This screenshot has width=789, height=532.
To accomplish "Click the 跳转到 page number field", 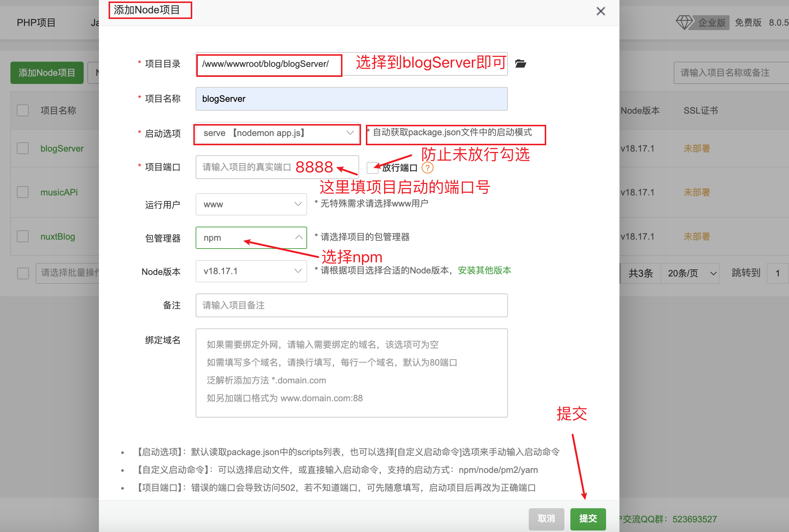I will 777,273.
